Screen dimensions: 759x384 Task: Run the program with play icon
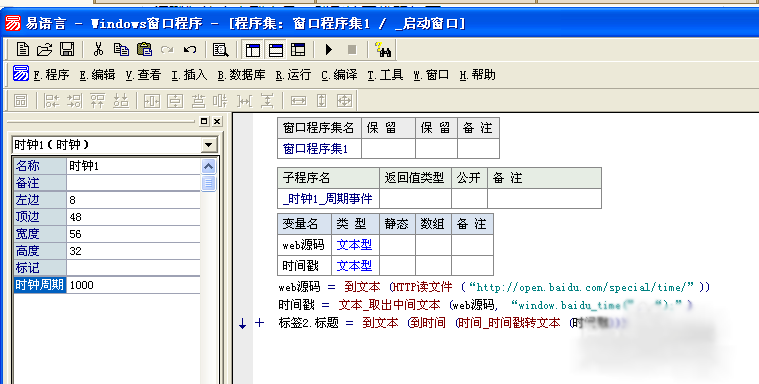tap(329, 49)
